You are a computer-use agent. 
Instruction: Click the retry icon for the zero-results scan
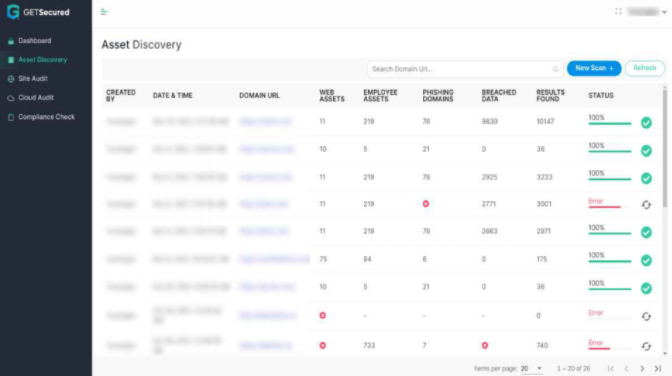[646, 316]
